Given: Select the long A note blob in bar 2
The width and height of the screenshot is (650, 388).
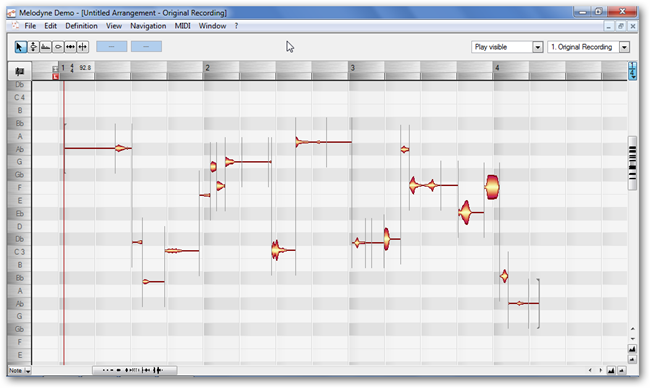Looking at the screenshot, I should click(323, 142).
